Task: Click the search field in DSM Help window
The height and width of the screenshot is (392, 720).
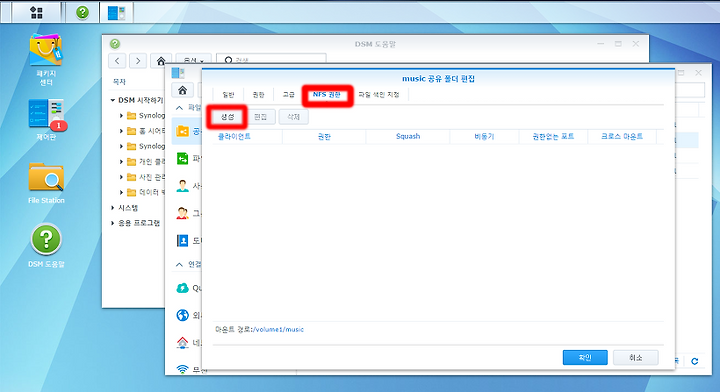Action: click(271, 59)
